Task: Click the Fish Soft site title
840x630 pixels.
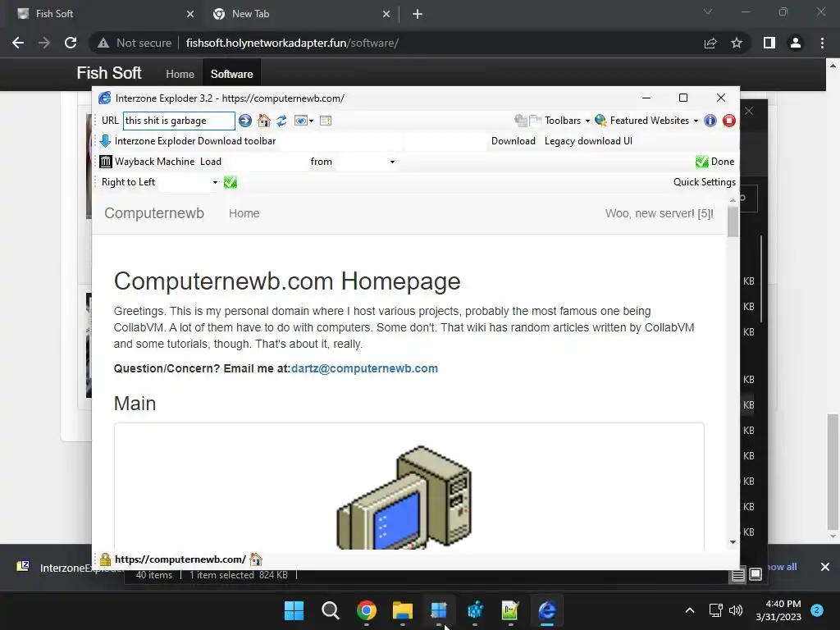Action: [x=109, y=73]
